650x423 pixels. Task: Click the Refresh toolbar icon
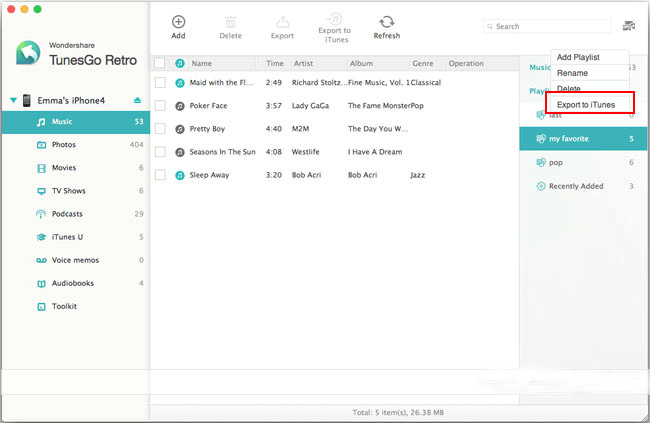tap(386, 22)
